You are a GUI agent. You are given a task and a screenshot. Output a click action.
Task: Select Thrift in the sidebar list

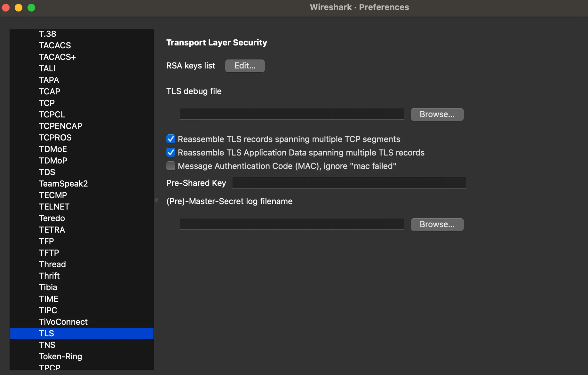[49, 276]
